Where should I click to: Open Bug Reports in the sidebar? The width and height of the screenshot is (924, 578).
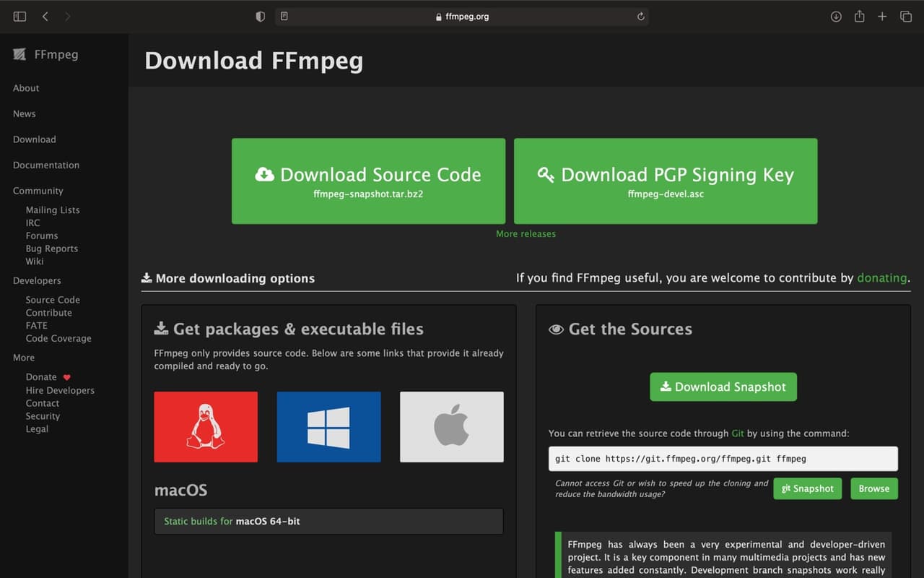52,249
